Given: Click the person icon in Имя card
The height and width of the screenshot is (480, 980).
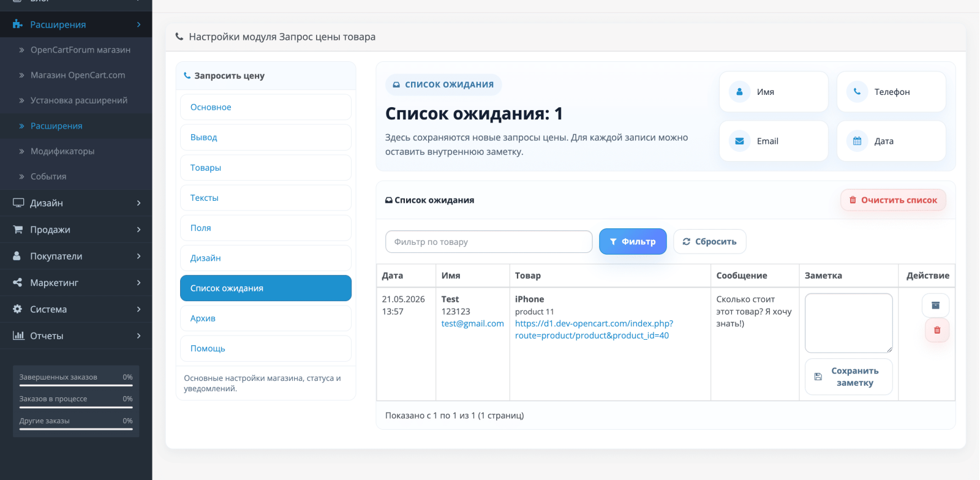Looking at the screenshot, I should 739,92.
